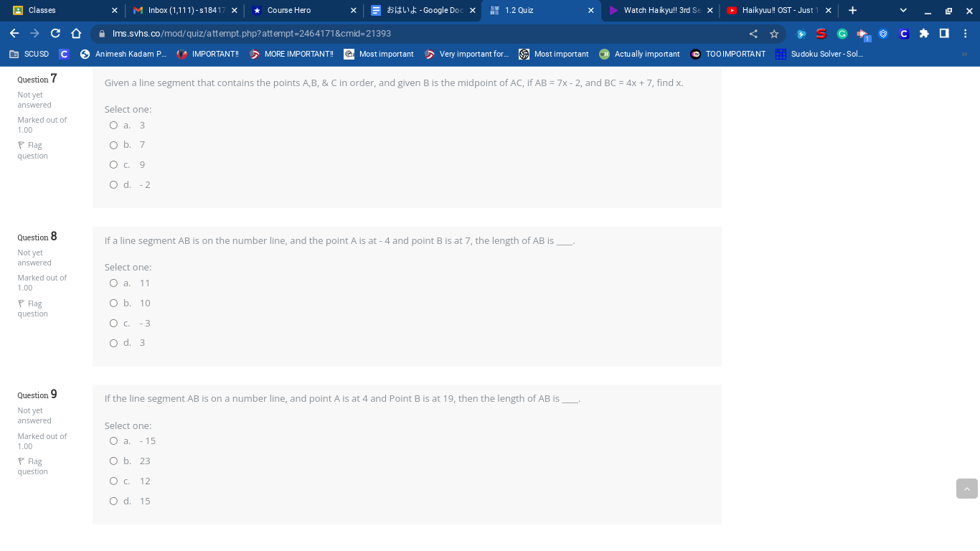Screen dimensions: 980x551
Task: Choose answer a. 3 for question 7
Action: coord(113,125)
